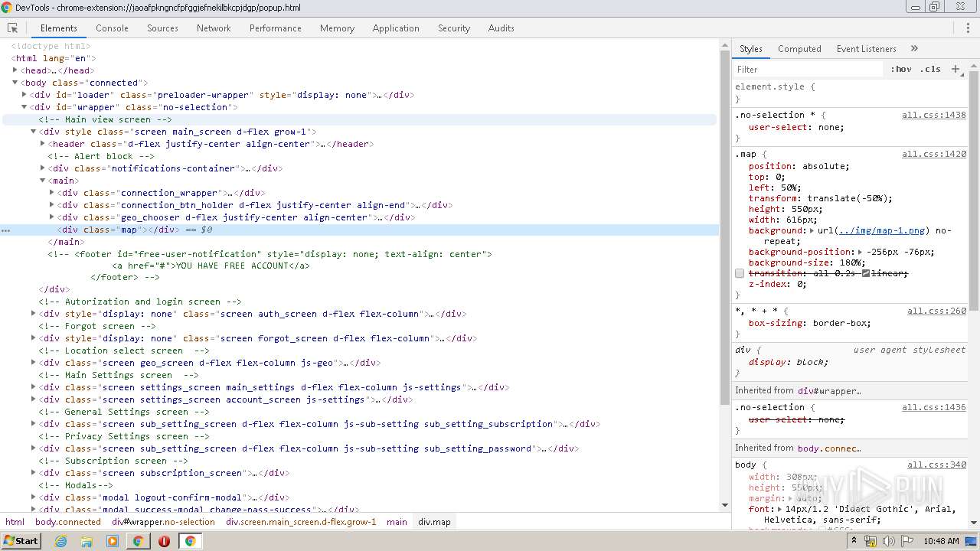The image size is (980, 551).
Task: Open all.css:1420 source link
Action: pos(934,154)
